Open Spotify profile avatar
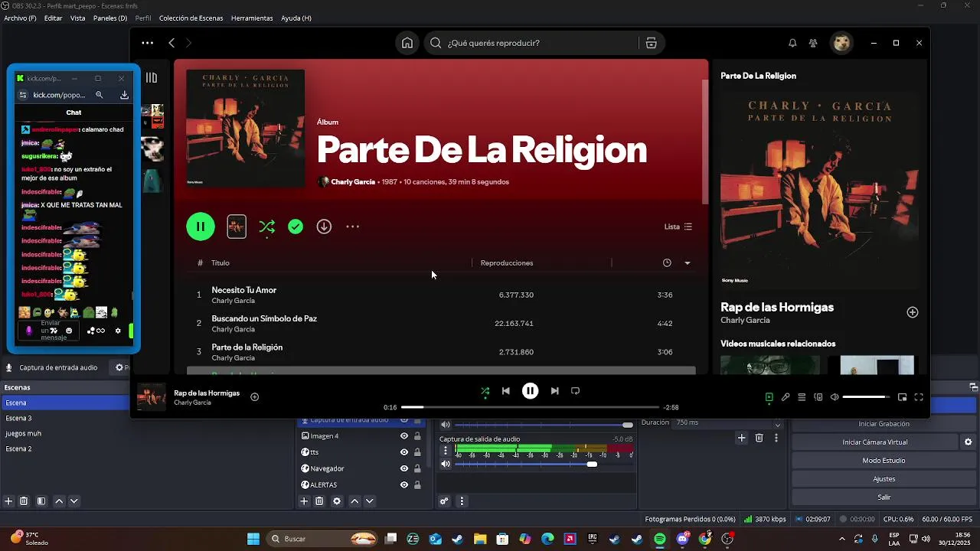Image resolution: width=980 pixels, height=551 pixels. (842, 43)
